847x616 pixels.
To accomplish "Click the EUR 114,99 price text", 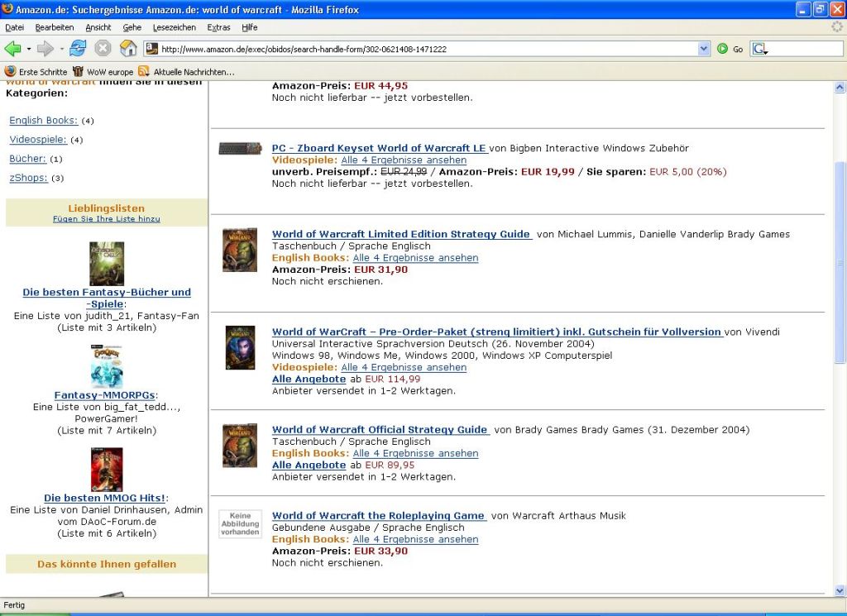I will click(x=393, y=379).
